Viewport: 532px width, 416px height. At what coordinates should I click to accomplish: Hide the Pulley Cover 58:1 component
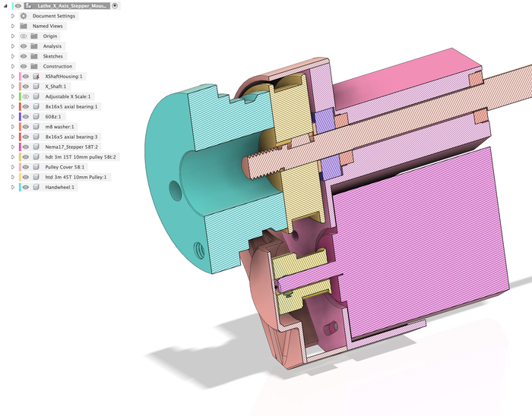pyautogui.click(x=25, y=167)
